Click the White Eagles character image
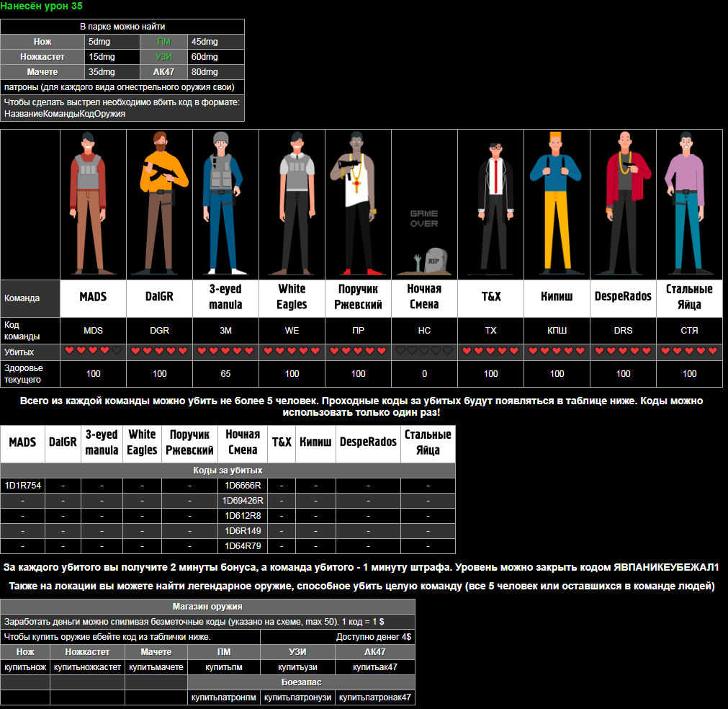Viewport: 728px width, 709px height. pyautogui.click(x=292, y=204)
